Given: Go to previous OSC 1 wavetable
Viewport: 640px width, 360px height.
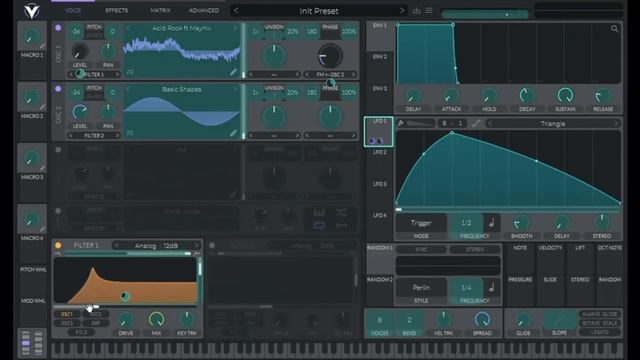Looking at the screenshot, I should pyautogui.click(x=128, y=28).
